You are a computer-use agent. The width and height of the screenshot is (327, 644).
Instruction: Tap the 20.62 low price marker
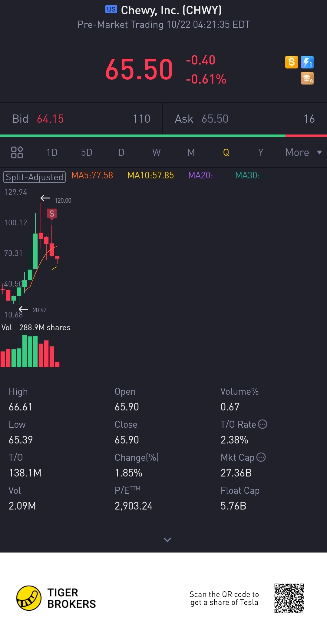[40, 310]
